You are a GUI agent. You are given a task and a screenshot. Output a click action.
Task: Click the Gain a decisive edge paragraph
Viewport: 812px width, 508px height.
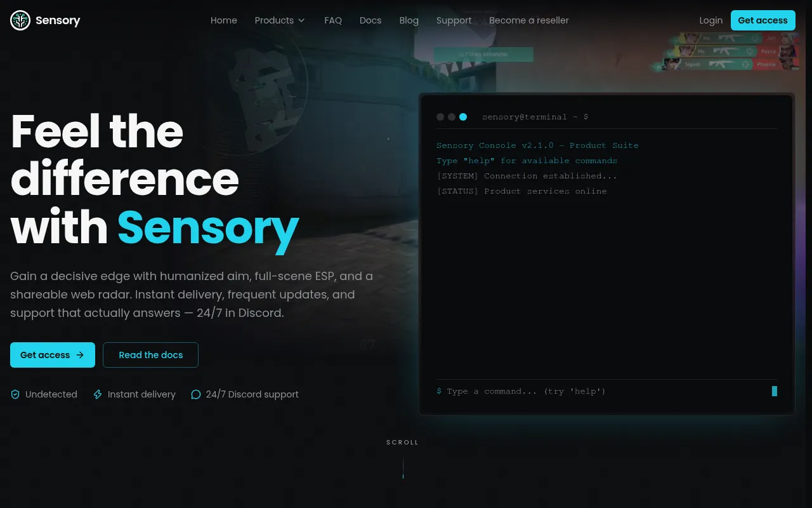[x=192, y=295]
